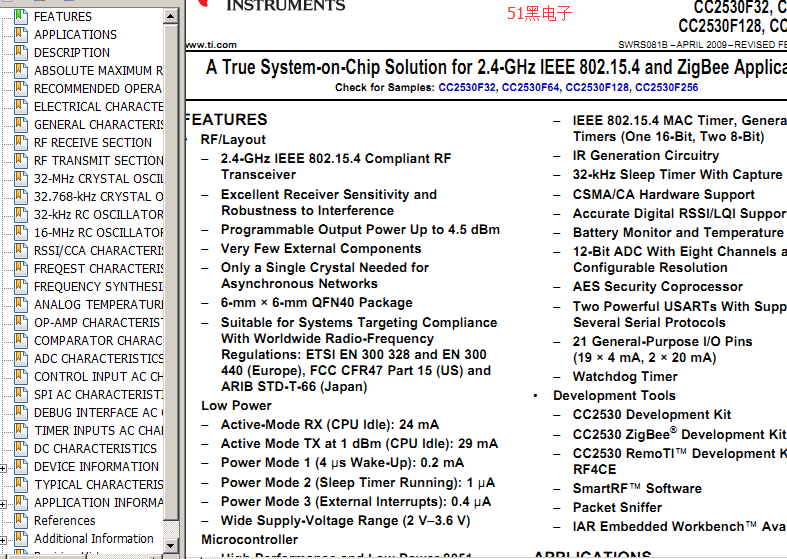Click the page heading 'Low Power'

236,405
